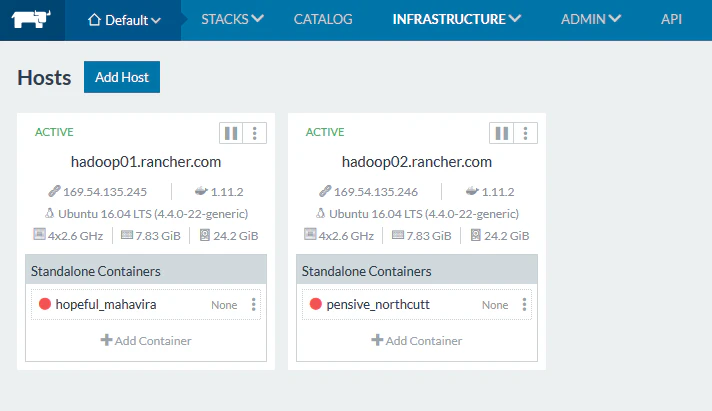Open the hadoop02.rancher.com host link
Image resolution: width=712 pixels, height=411 pixels.
[x=417, y=162]
